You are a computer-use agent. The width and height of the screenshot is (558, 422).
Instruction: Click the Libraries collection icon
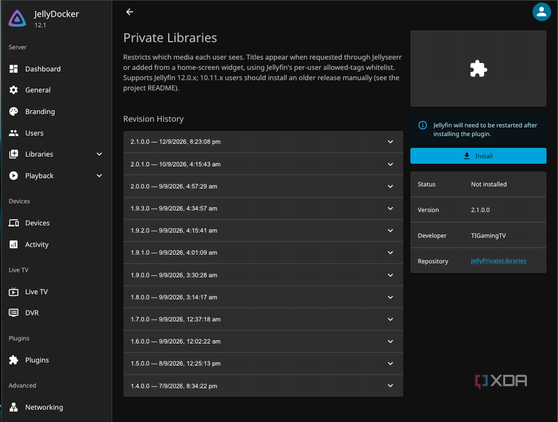coord(14,154)
